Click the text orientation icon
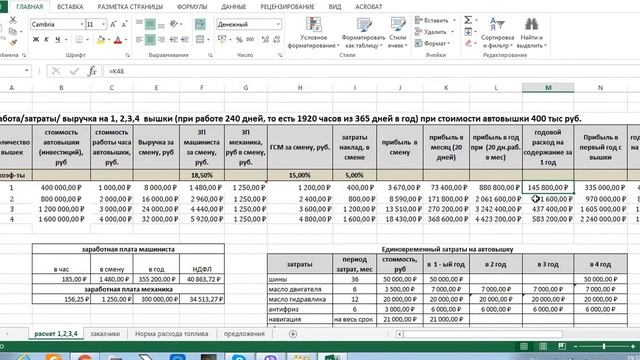Image resolution: width=640 pixels, height=360 pixels. [x=174, y=24]
